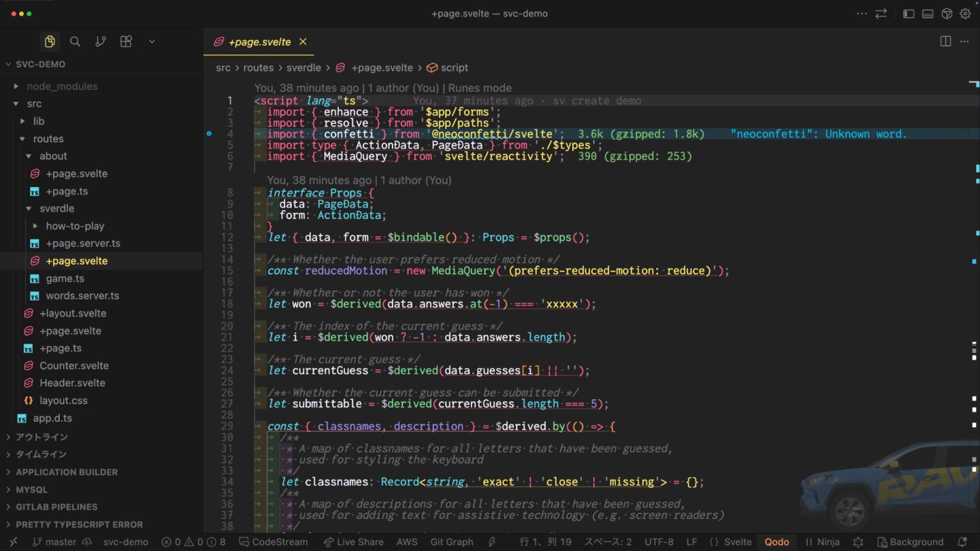980x551 pixels.
Task: Open Live Share from the status bar
Action: pyautogui.click(x=353, y=542)
